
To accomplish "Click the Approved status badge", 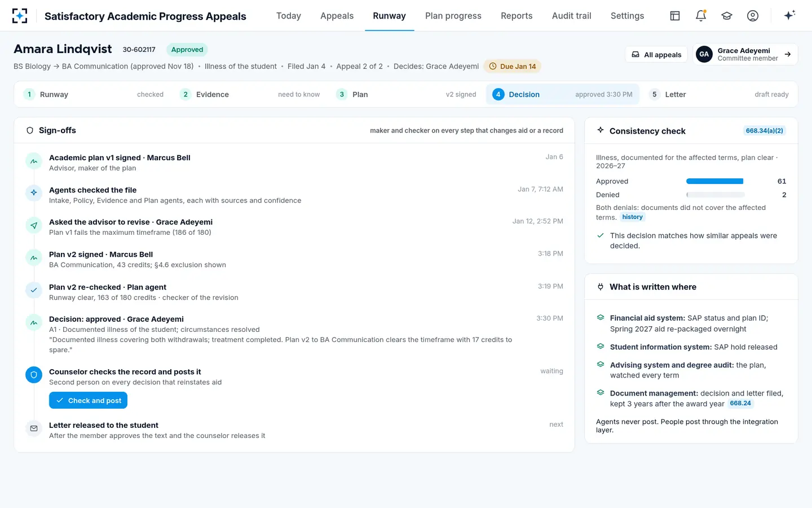I will click(187, 50).
